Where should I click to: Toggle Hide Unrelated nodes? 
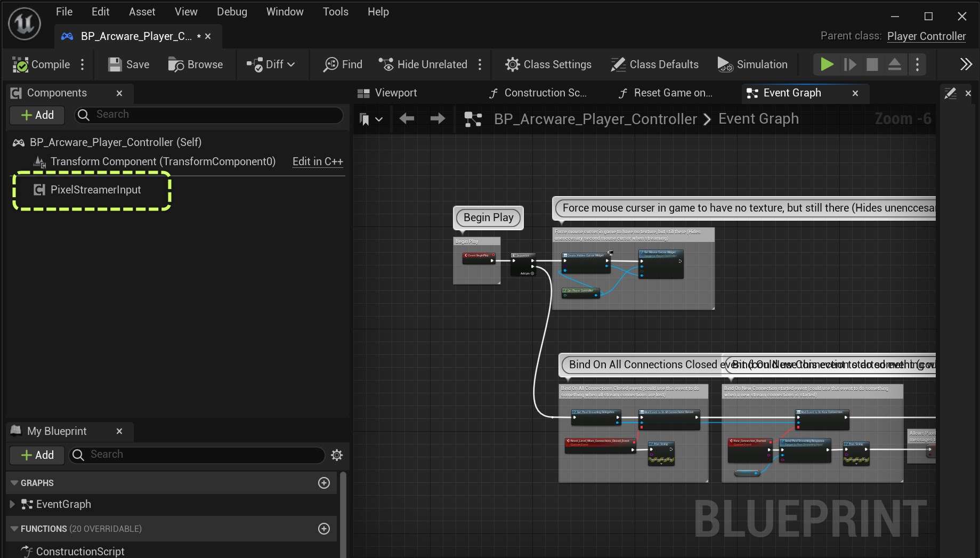[x=423, y=64]
